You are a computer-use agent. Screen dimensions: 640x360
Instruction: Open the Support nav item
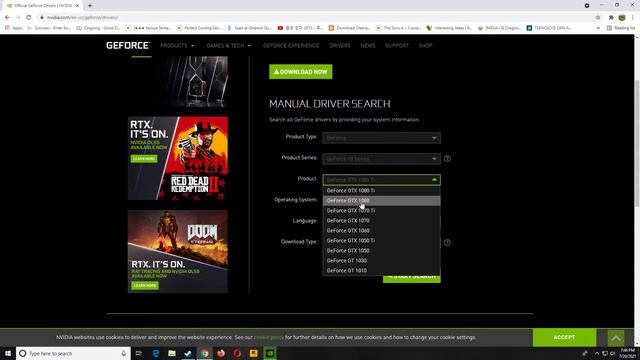click(x=397, y=45)
